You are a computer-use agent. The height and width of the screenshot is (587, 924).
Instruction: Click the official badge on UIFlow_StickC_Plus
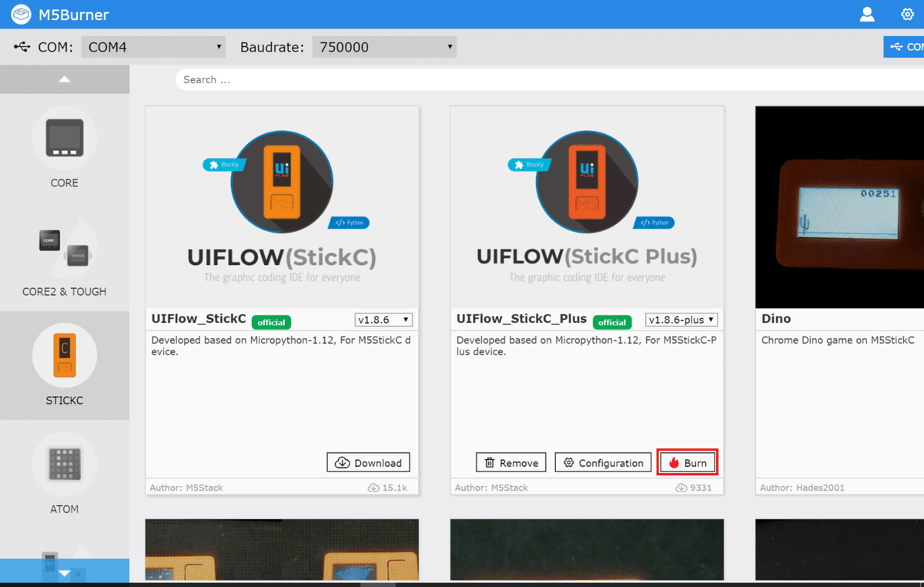click(612, 322)
